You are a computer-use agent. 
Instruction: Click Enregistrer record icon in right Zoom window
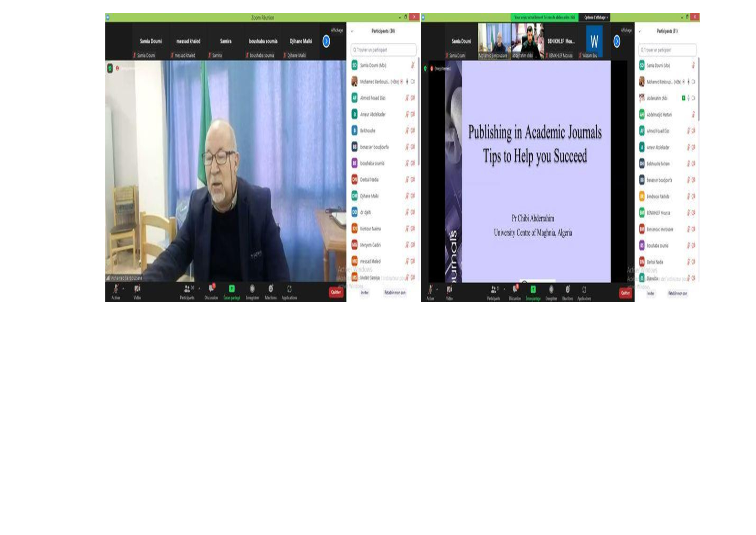point(551,289)
